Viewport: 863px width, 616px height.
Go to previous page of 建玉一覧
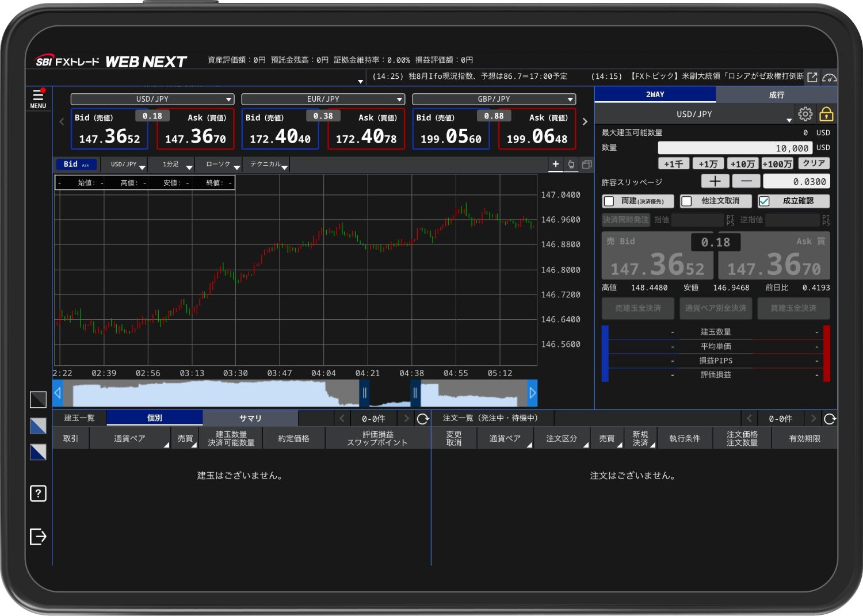pos(342,419)
